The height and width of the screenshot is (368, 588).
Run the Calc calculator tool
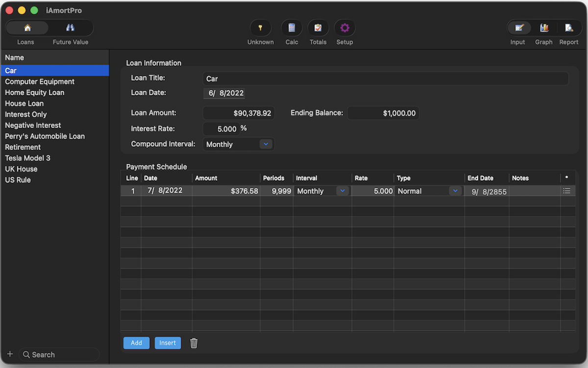point(292,28)
